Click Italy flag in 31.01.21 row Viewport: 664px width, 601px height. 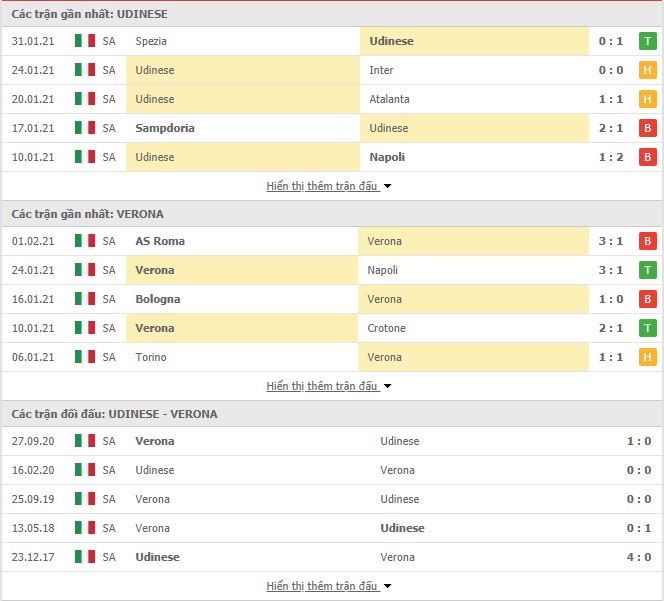click(85, 41)
